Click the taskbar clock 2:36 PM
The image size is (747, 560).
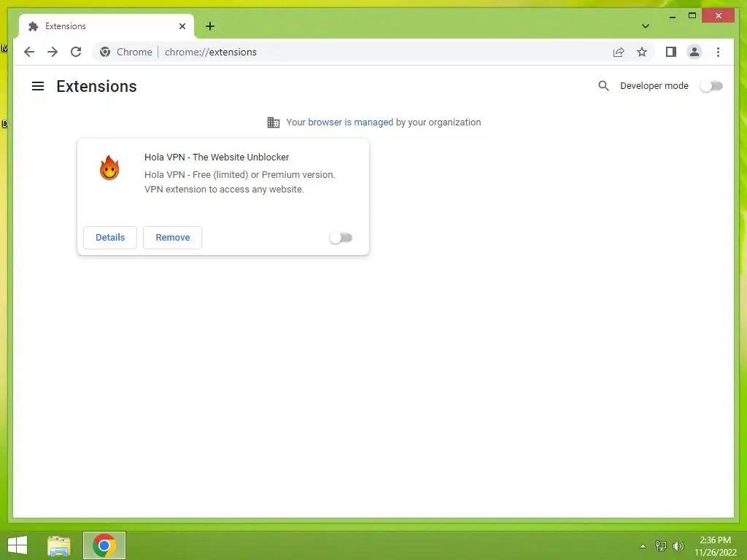715,540
